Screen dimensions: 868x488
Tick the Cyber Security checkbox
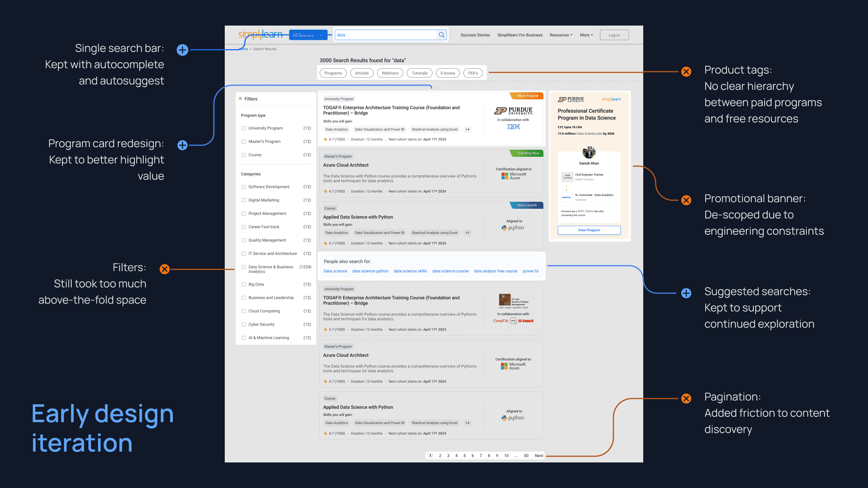[x=244, y=325]
